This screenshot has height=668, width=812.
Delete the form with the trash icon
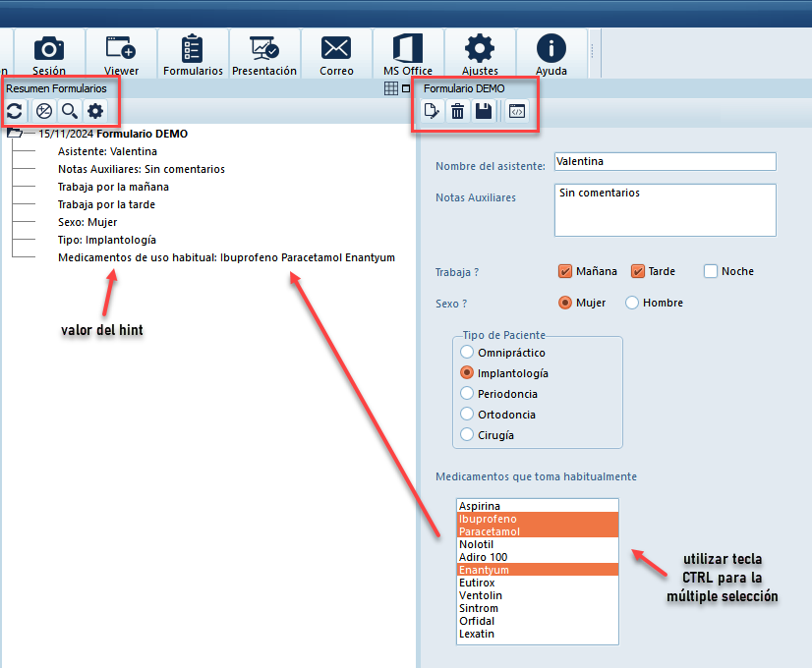pos(457,111)
